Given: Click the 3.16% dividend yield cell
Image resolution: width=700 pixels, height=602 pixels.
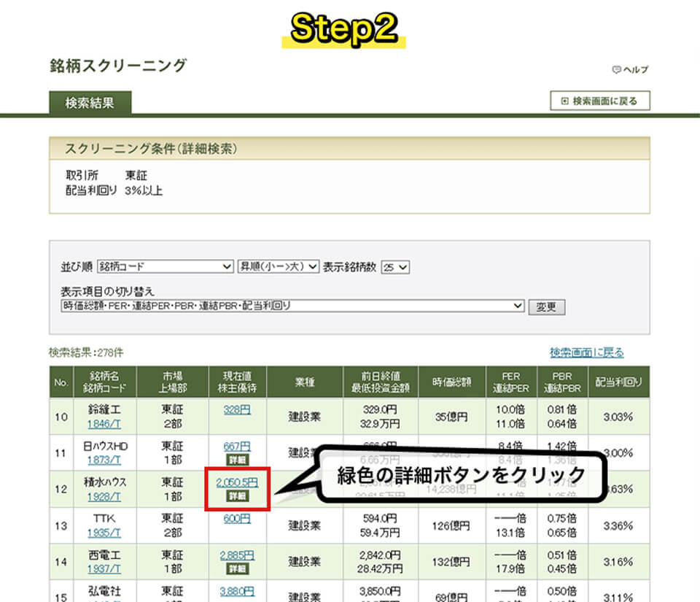Looking at the screenshot, I should point(618,562).
